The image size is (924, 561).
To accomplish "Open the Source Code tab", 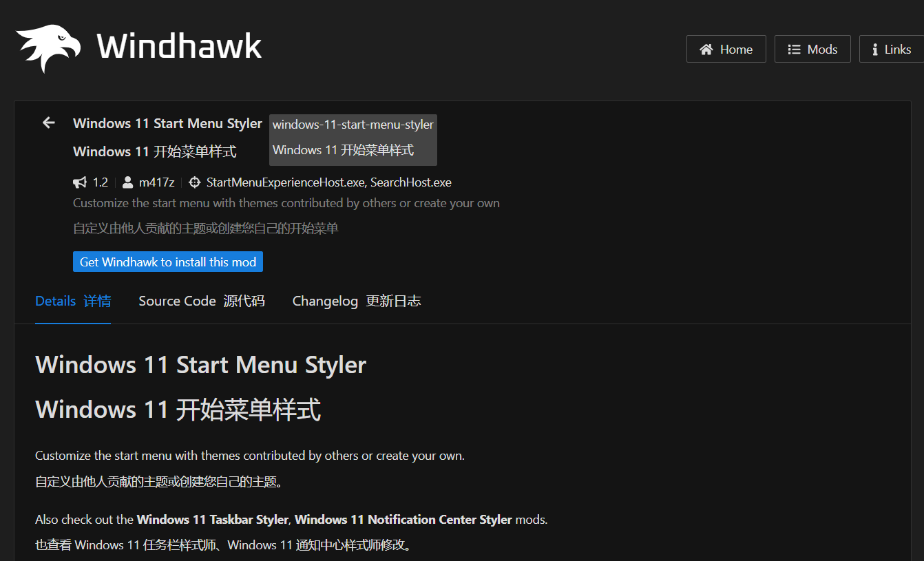I will coord(201,301).
